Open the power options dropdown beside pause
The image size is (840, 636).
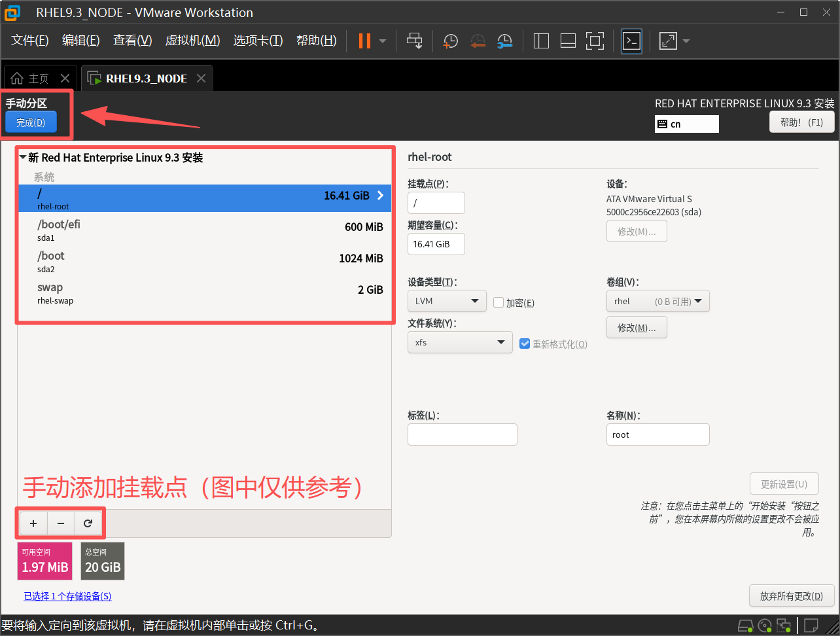[383, 41]
